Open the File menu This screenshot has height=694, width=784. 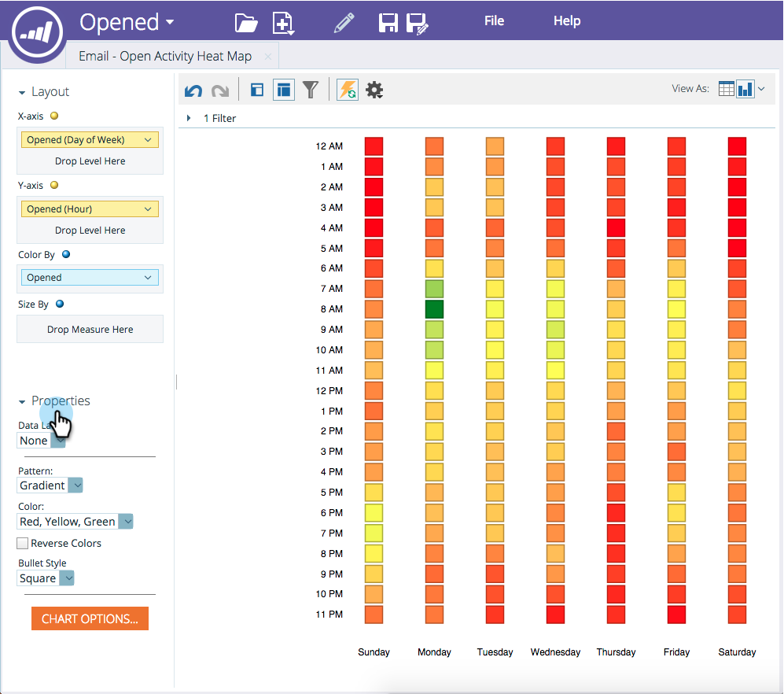click(494, 21)
